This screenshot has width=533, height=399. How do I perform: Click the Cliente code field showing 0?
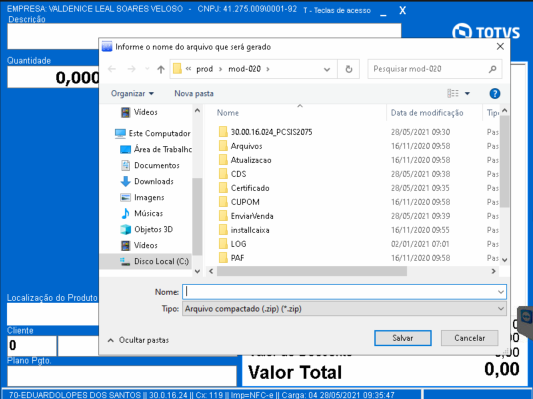(x=32, y=346)
